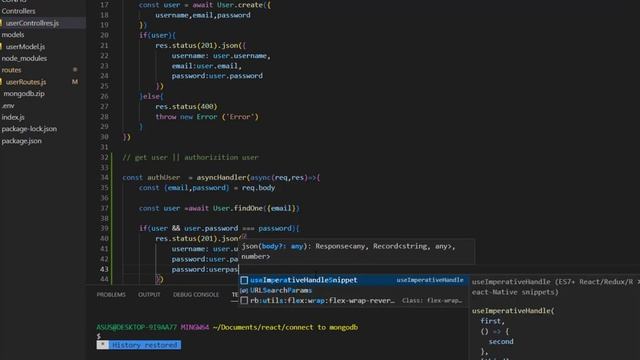Screen dimensions: 640x360
Task: Click the 'authUser' identifier on line 34
Action: [163, 178]
